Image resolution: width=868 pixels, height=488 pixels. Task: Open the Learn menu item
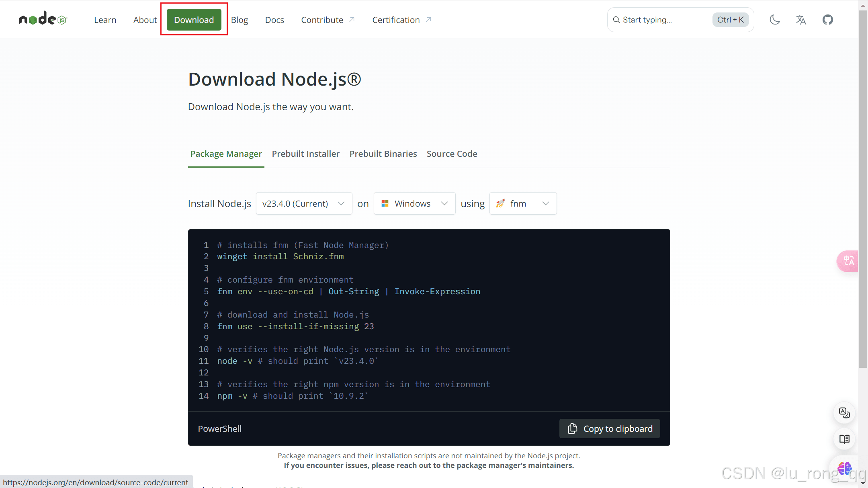pos(105,20)
